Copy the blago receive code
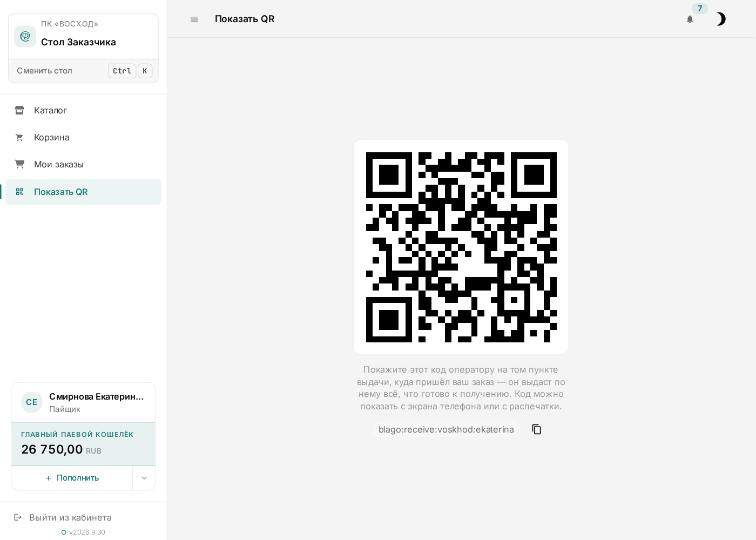The width and height of the screenshot is (756, 540). click(536, 429)
